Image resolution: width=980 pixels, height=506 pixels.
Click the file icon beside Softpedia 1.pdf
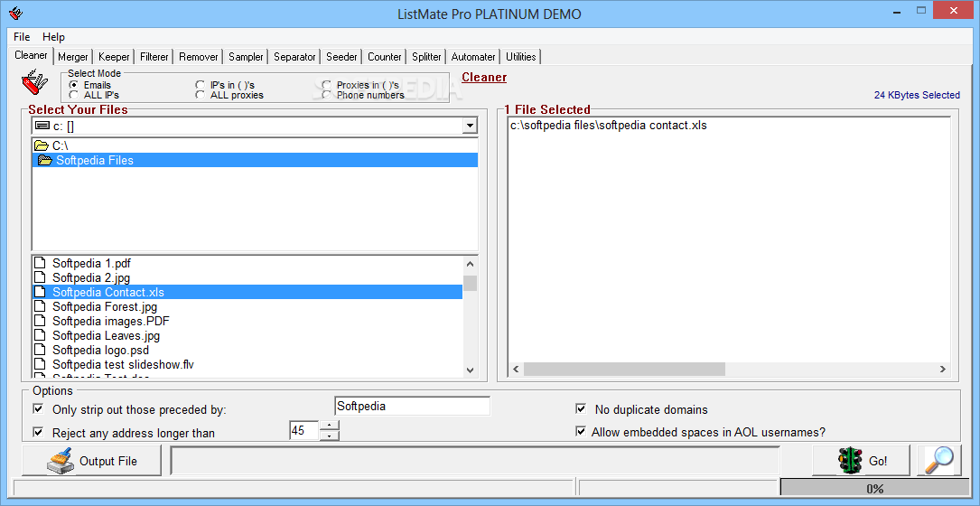click(x=41, y=263)
